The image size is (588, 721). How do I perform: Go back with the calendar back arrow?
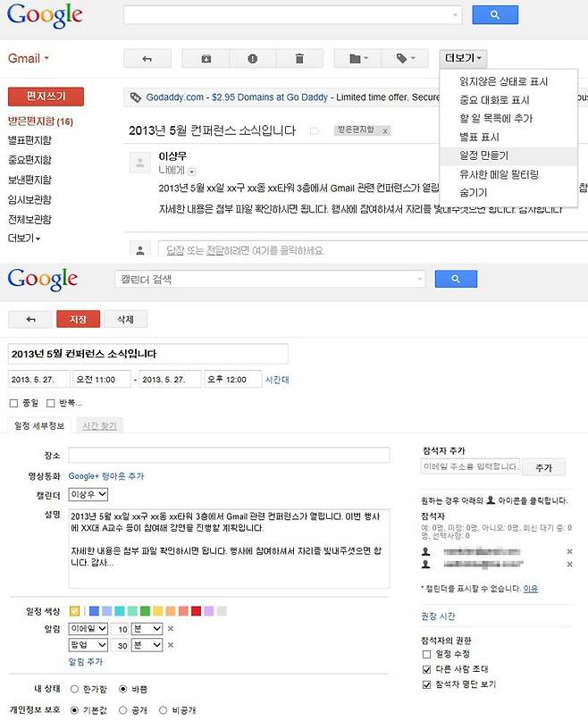pos(30,320)
